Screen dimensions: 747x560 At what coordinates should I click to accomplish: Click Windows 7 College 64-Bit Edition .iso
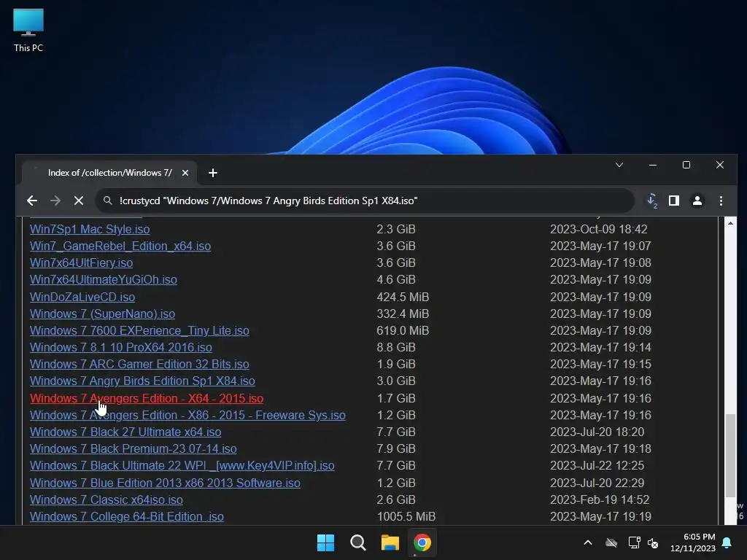(127, 517)
